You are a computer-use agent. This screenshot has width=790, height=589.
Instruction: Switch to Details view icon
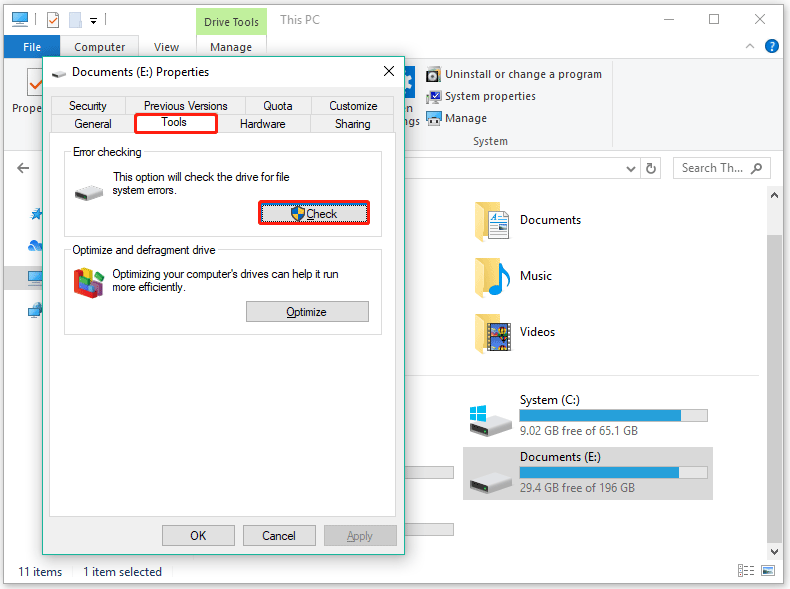[x=746, y=570]
